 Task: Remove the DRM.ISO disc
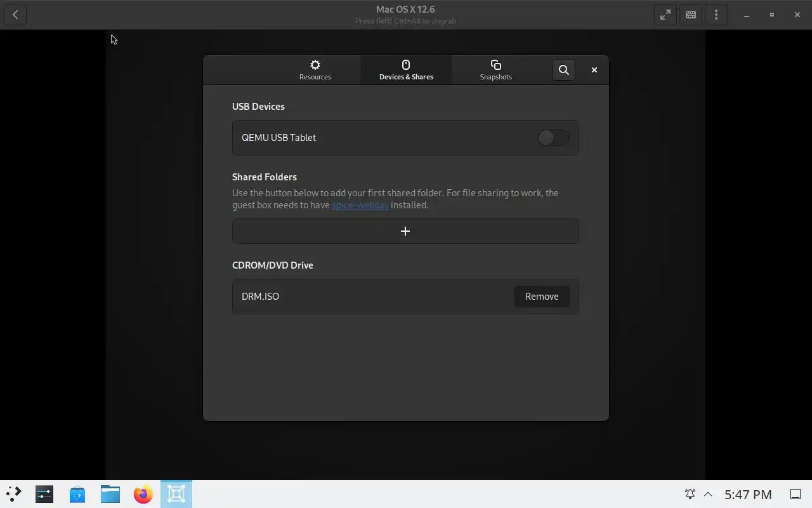[x=542, y=297]
